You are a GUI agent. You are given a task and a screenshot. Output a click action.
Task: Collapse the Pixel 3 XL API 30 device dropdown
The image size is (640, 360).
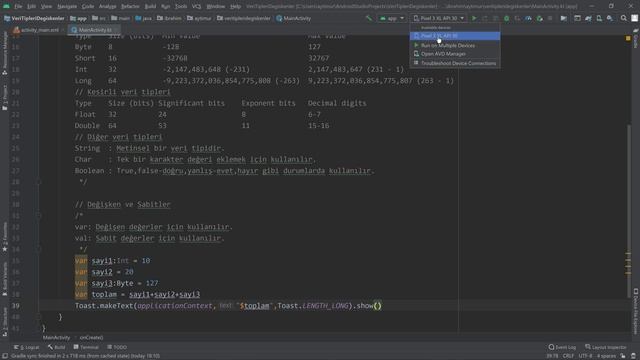coord(438,18)
